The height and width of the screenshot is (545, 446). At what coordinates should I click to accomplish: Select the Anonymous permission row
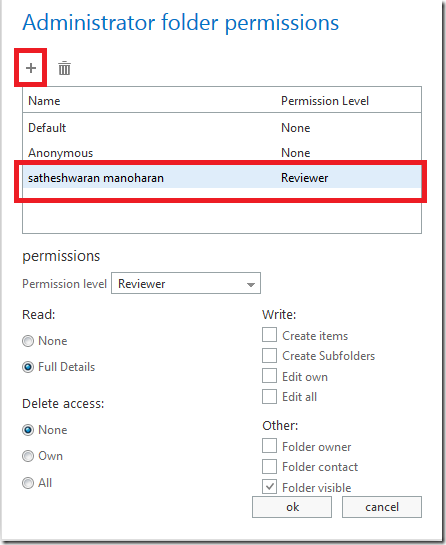pyautogui.click(x=222, y=153)
